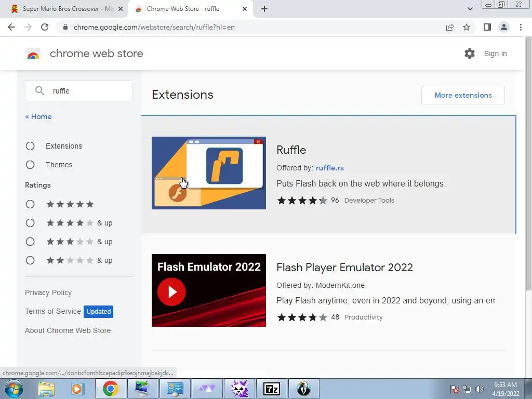Open the Ruffle extension thumbnail

tap(209, 172)
